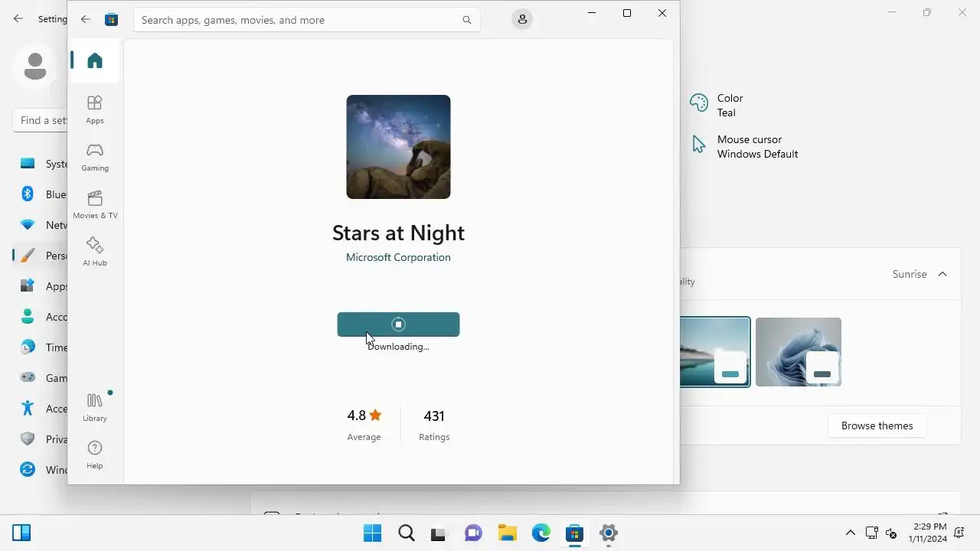Screen dimensions: 980x551
Task: Open Gaming category in Settings sidebar
Action: (40, 378)
